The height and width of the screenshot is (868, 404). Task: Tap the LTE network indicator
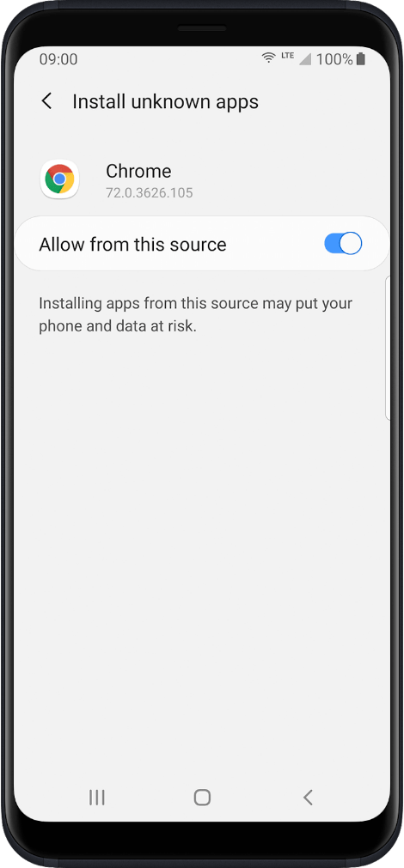pos(287,55)
